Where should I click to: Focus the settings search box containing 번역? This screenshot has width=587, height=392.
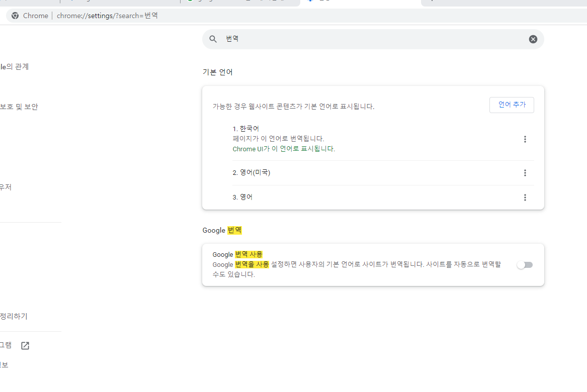373,39
